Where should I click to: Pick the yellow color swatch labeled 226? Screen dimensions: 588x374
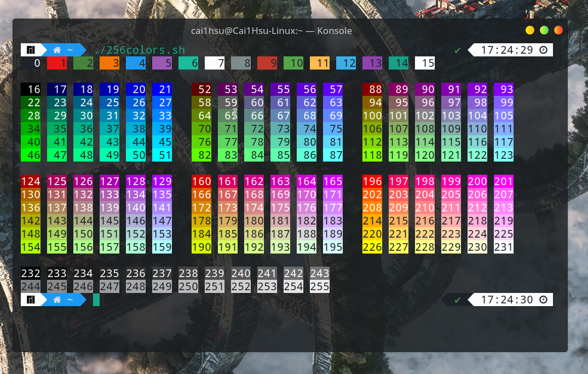click(372, 247)
